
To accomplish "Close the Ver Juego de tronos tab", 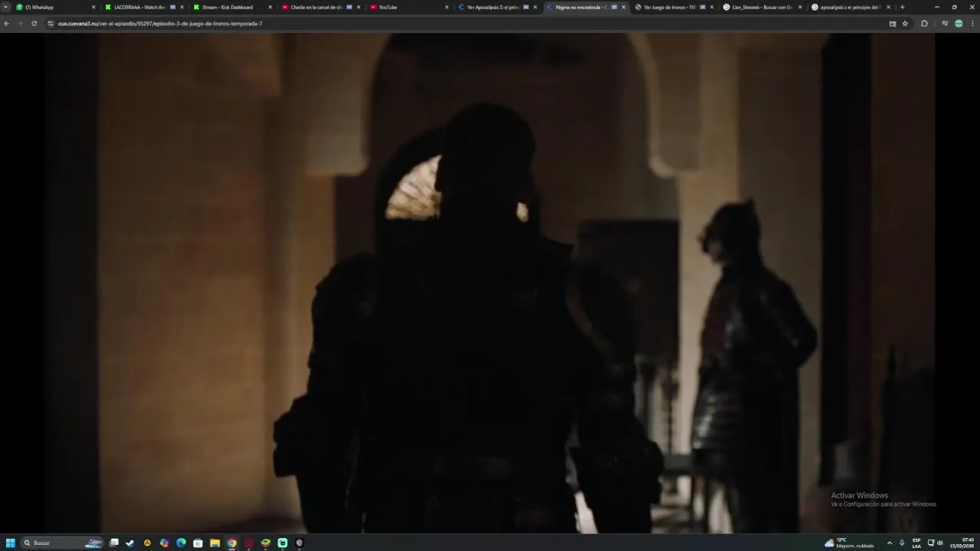I will coord(711,7).
